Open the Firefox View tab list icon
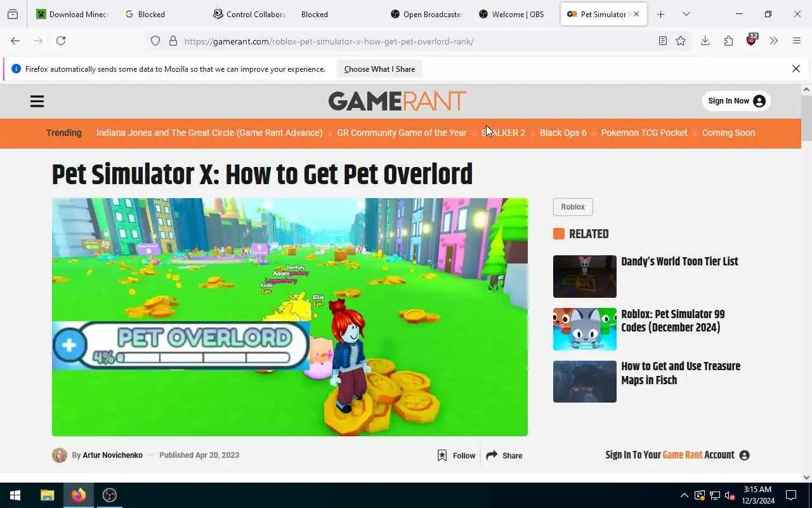 pos(13,14)
